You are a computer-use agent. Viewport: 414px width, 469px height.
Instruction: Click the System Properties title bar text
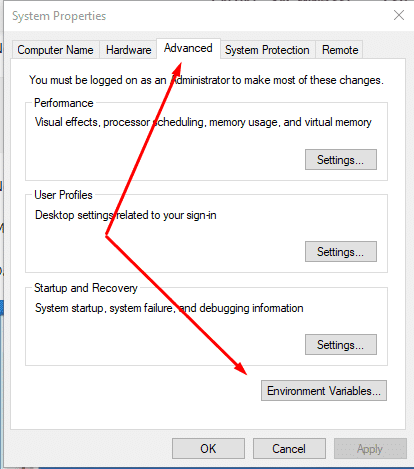[59, 16]
